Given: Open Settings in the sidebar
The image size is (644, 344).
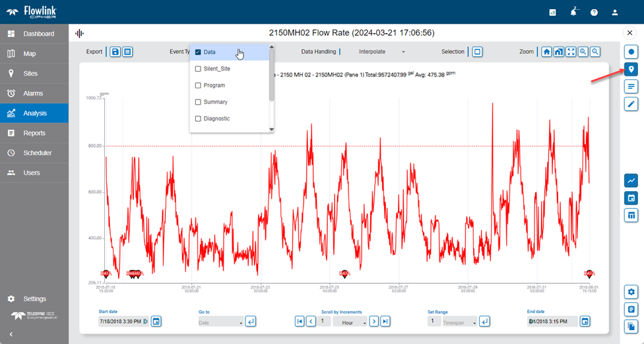Looking at the screenshot, I should click(34, 299).
